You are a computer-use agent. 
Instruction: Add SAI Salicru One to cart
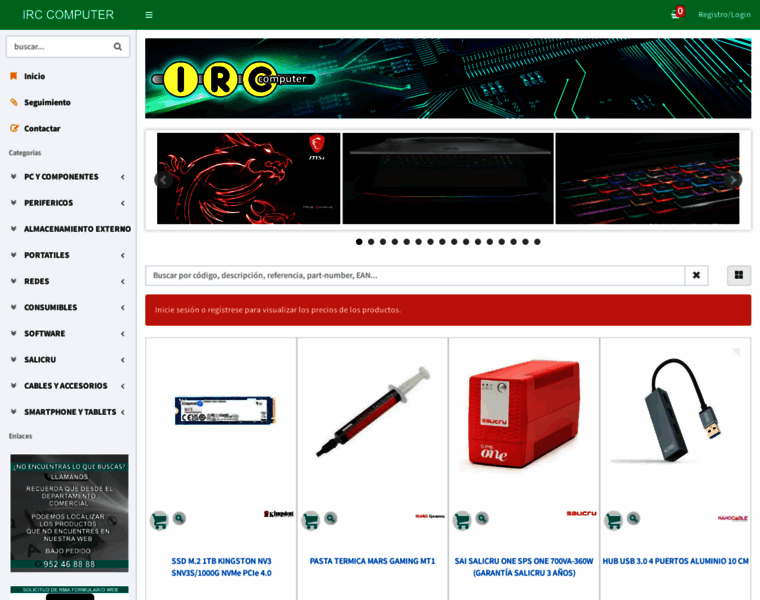click(x=462, y=521)
